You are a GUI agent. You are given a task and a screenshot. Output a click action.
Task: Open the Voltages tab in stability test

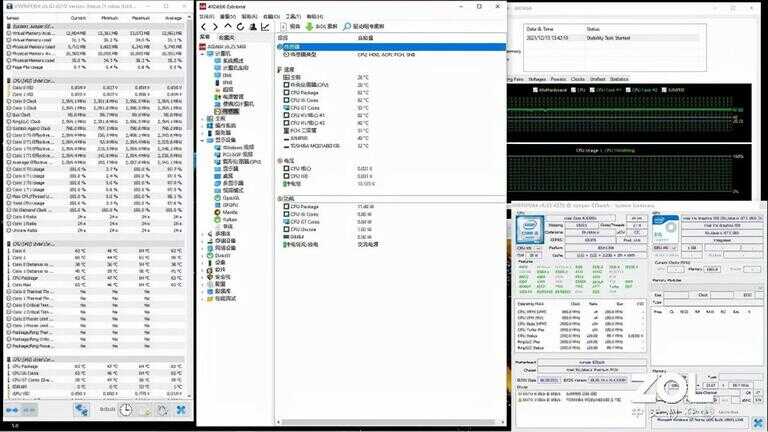[x=537, y=78]
